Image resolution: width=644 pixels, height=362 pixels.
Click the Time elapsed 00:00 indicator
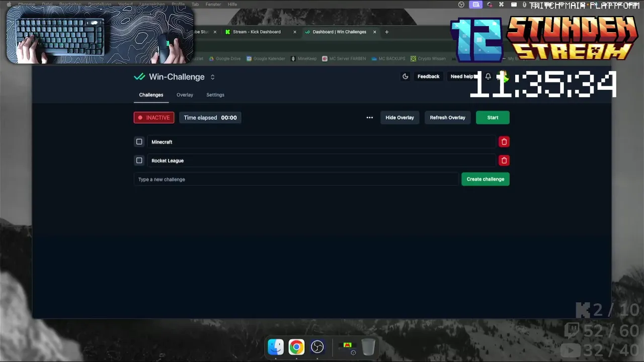pyautogui.click(x=210, y=118)
